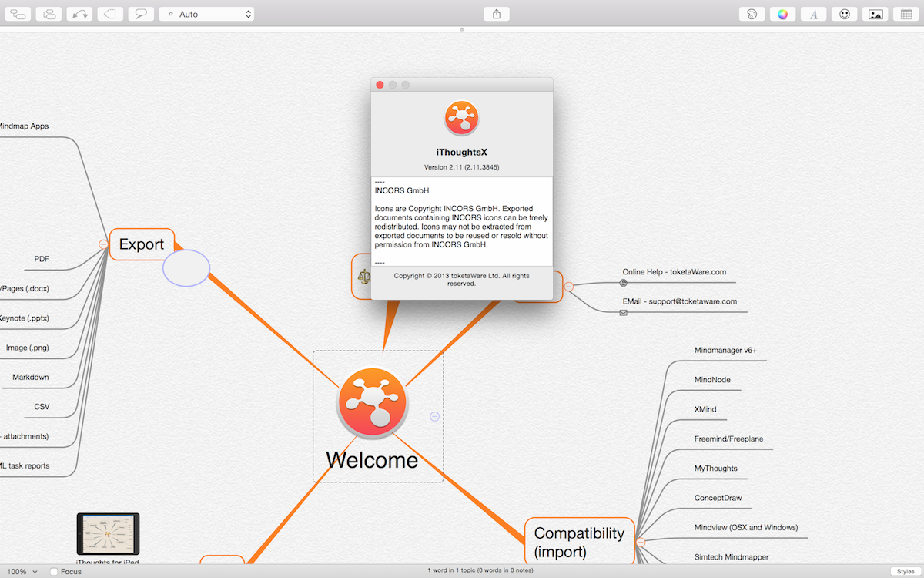
Task: Collapse the Compatibility (import) branch
Action: [x=641, y=543]
